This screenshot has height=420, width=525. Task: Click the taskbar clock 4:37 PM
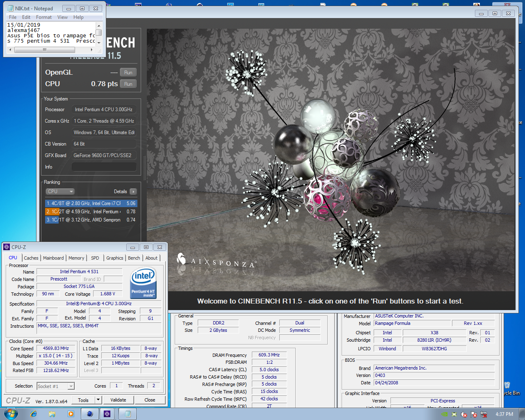[504, 414]
